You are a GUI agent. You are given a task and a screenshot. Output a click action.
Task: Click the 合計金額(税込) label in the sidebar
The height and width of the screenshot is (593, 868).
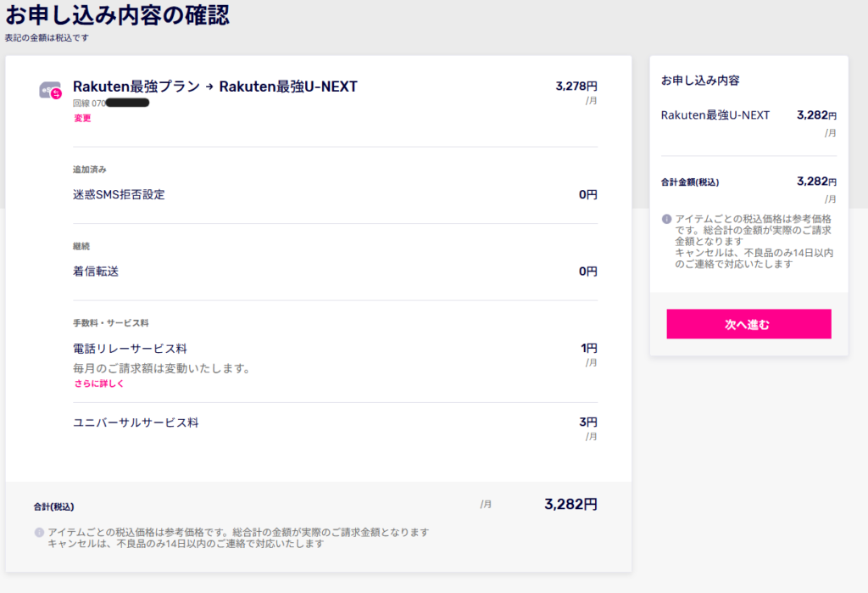[690, 182]
